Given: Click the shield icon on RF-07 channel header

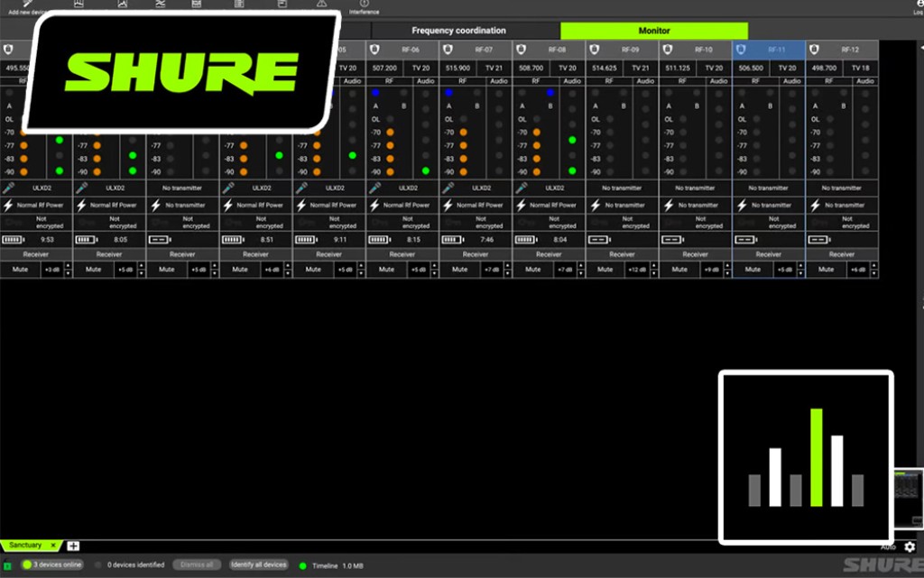Looking at the screenshot, I should [448, 50].
